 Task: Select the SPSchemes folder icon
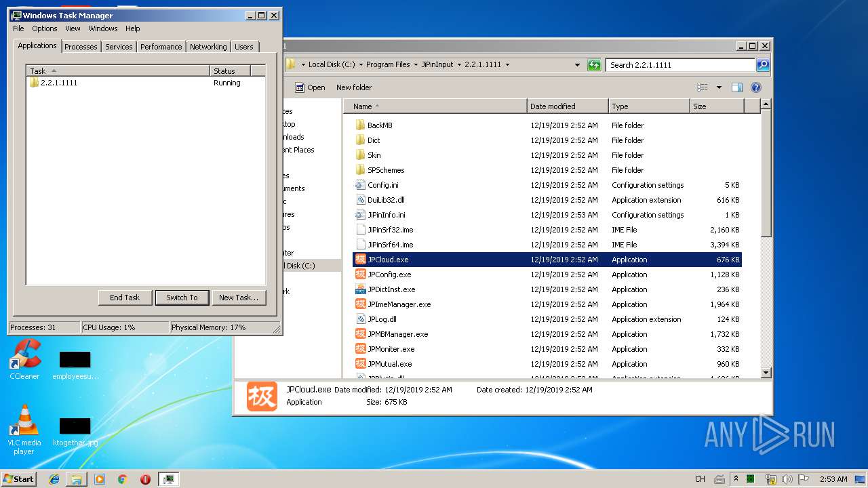pos(361,170)
